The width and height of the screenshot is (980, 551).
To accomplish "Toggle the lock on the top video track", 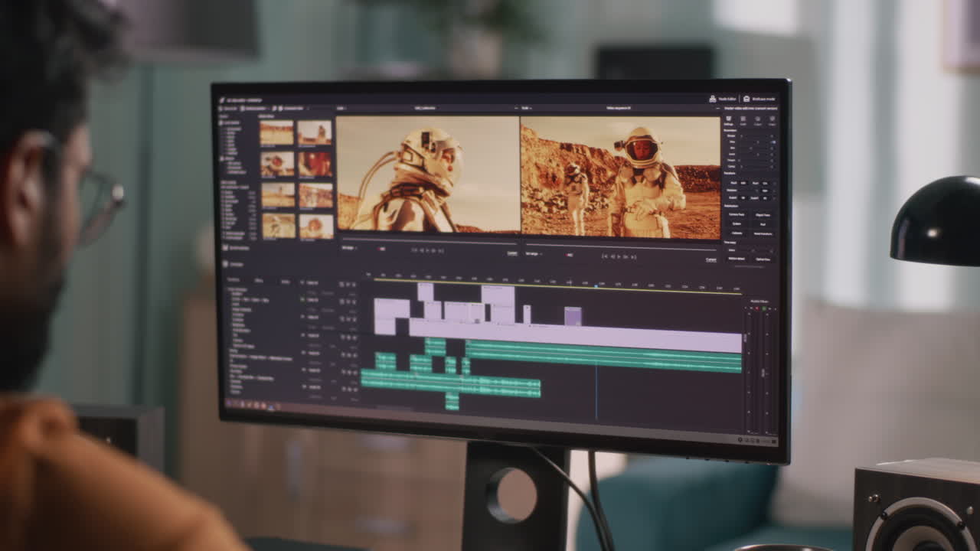I will tap(353, 284).
